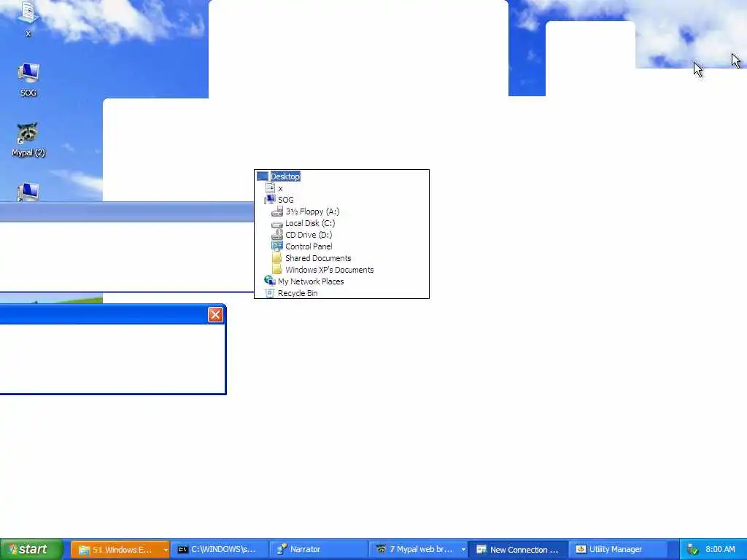The height and width of the screenshot is (560, 747).
Task: Click the Desktop icon in the tree list
Action: [263, 176]
